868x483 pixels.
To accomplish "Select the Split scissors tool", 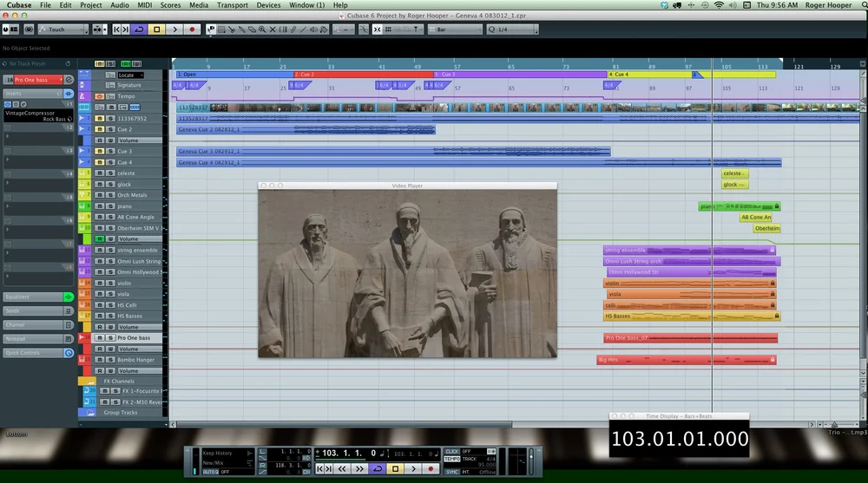I will coord(232,29).
